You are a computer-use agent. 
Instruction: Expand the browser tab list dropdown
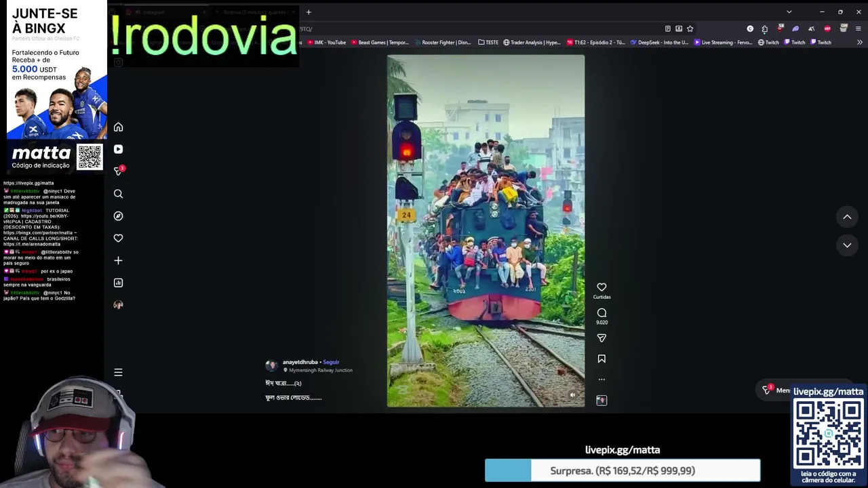[789, 12]
